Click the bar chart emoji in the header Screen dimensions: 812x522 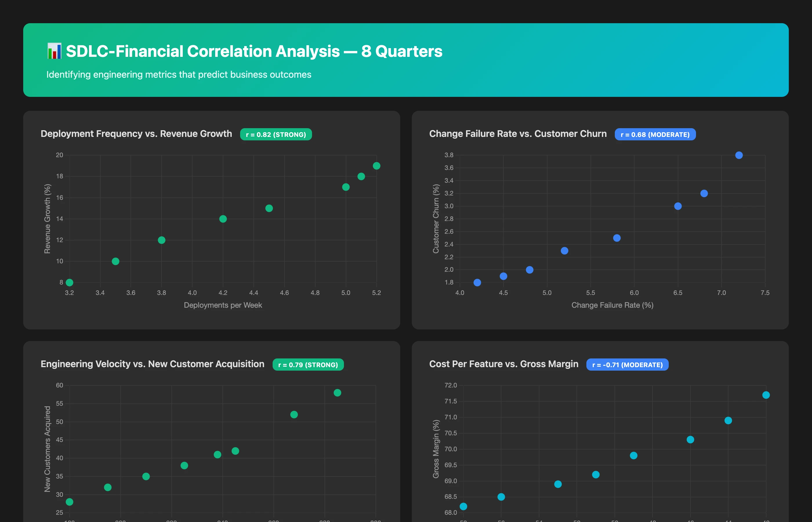tap(54, 51)
